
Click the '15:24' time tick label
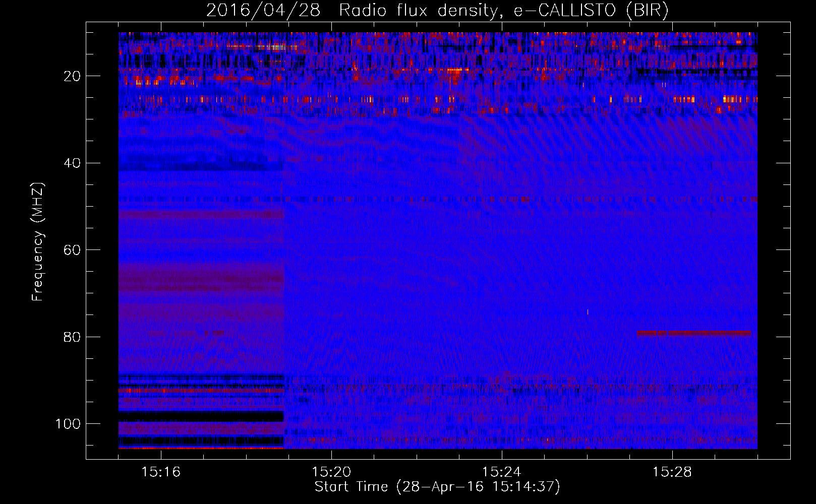click(x=502, y=472)
